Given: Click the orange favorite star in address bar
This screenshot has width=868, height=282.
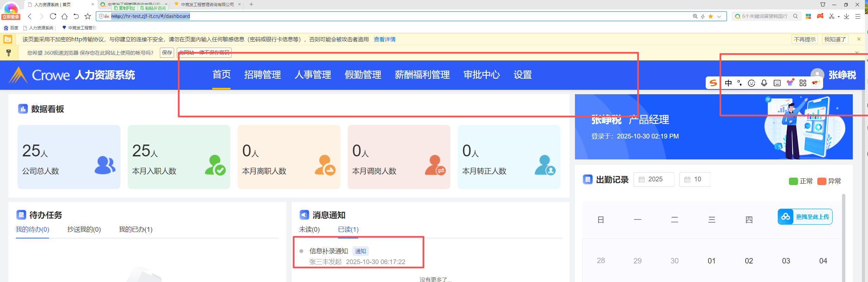Looking at the screenshot, I should (x=711, y=16).
